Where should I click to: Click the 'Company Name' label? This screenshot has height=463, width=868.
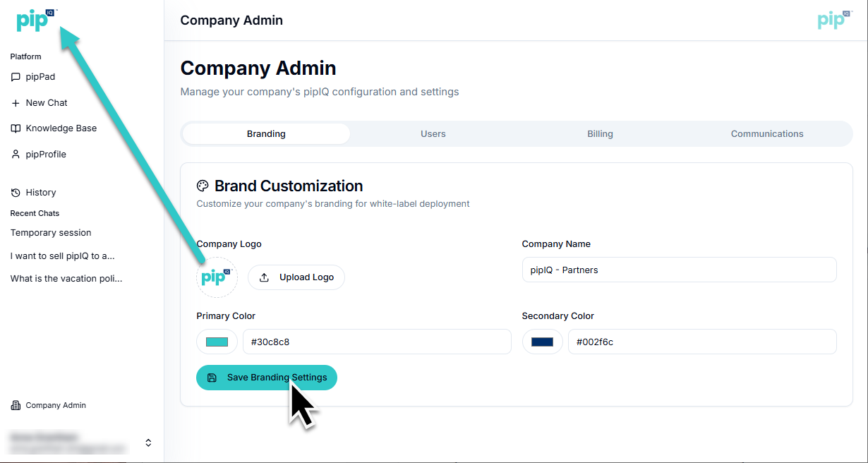pos(556,244)
